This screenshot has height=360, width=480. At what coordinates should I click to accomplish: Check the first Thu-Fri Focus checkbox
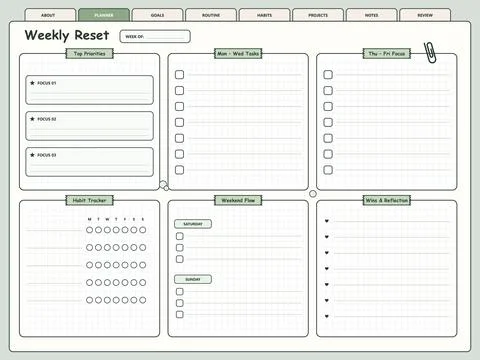pyautogui.click(x=328, y=74)
